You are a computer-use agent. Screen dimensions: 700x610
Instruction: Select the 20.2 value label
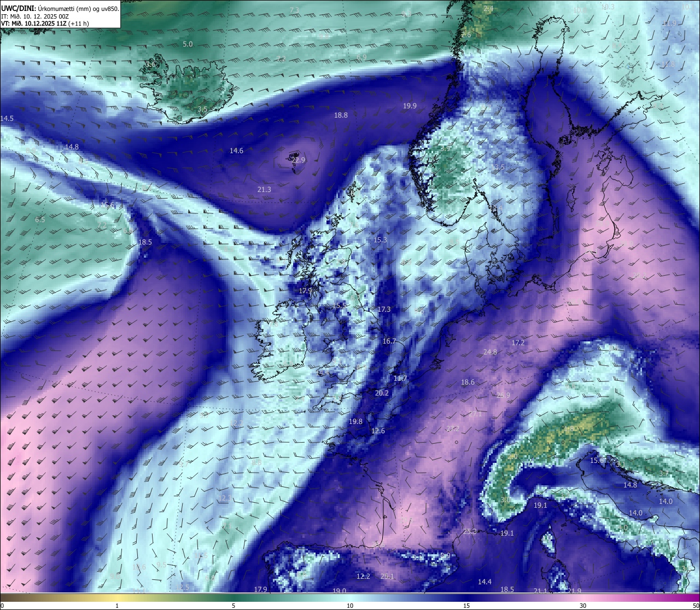(382, 393)
